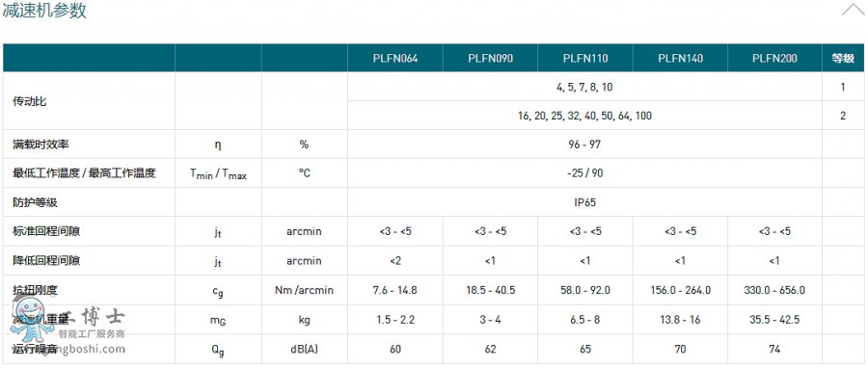Click the IP65 protection rating cell

pos(584,203)
